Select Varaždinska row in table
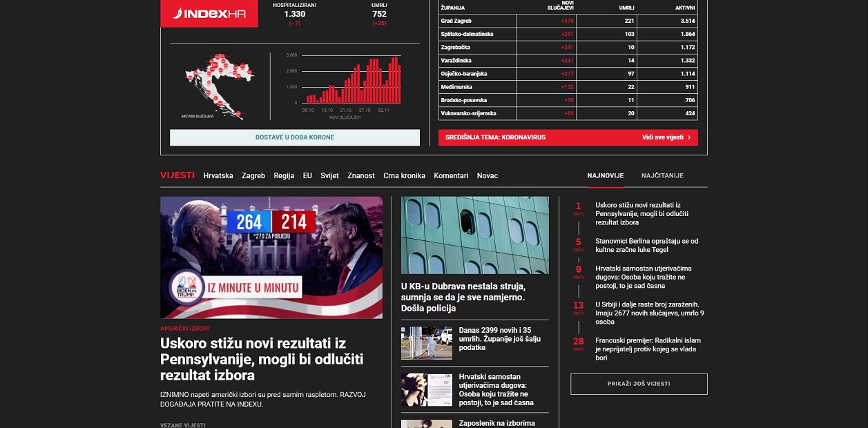Image resolution: width=868 pixels, height=428 pixels. click(x=568, y=60)
